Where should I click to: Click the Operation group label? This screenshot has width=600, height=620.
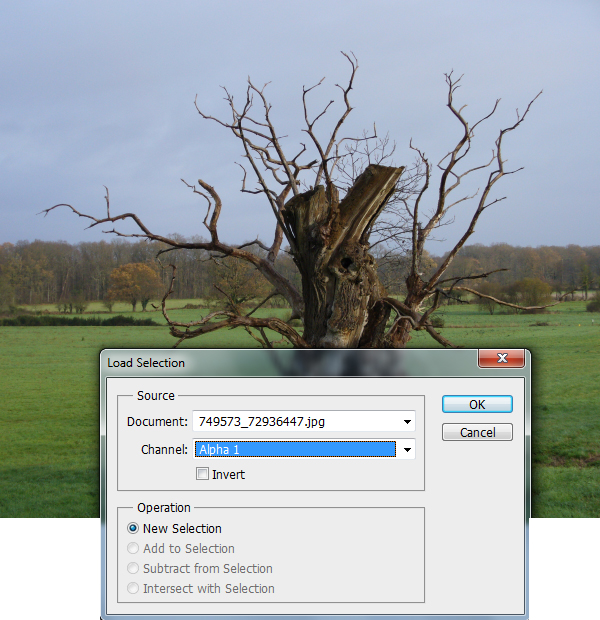click(x=164, y=508)
